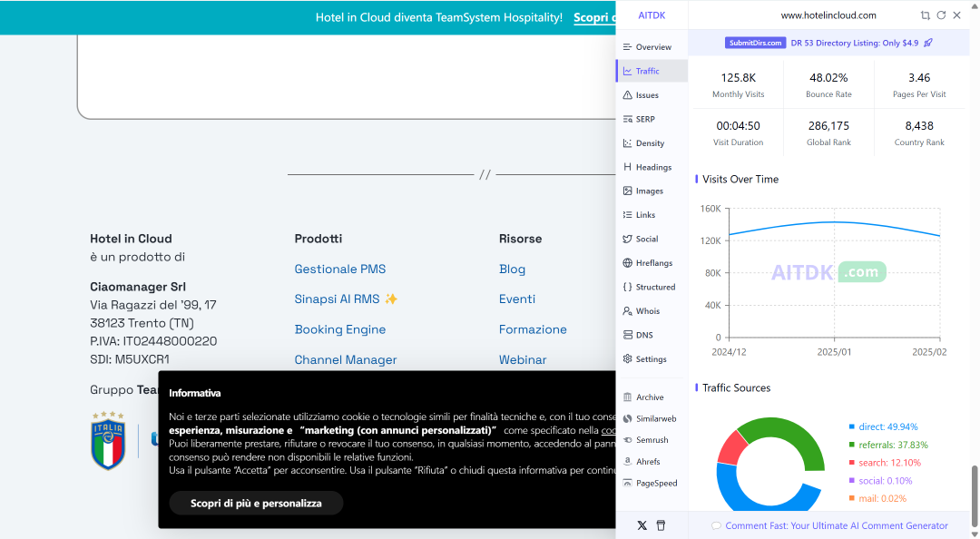
Task: Click the Semrush icon
Action: (x=628, y=439)
